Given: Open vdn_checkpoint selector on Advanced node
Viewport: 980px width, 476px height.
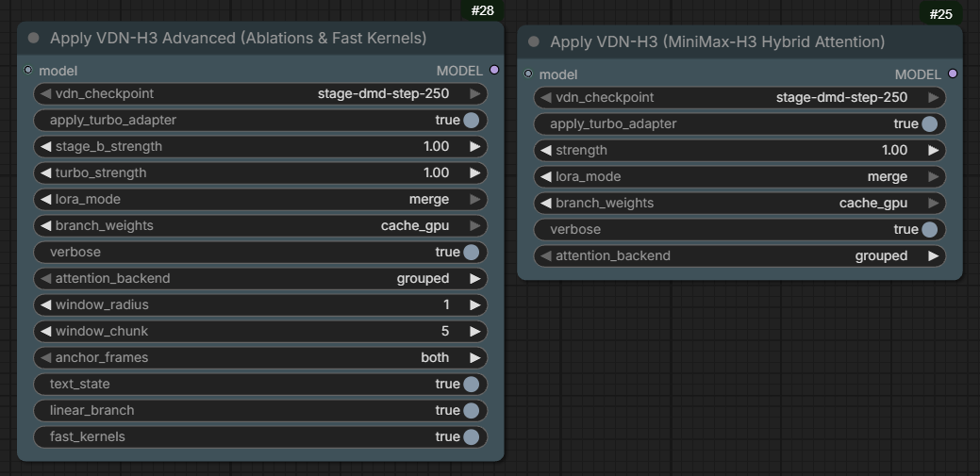Looking at the screenshot, I should pos(260,93).
